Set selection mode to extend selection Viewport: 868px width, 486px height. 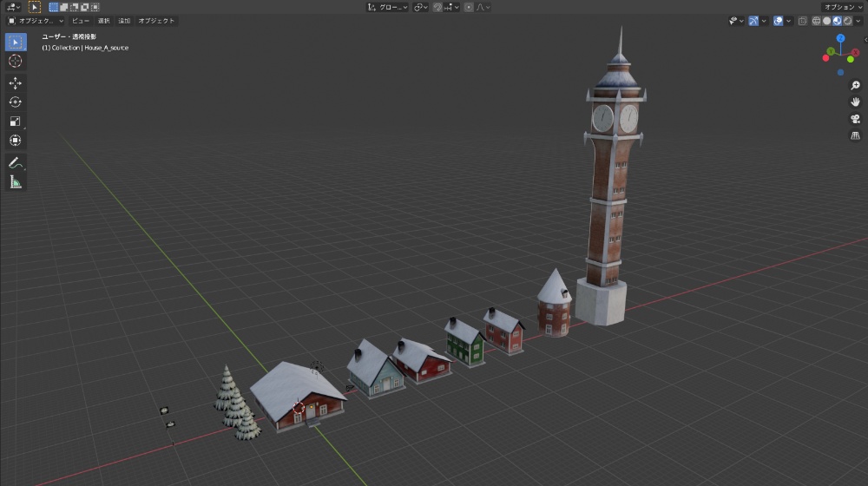point(63,7)
